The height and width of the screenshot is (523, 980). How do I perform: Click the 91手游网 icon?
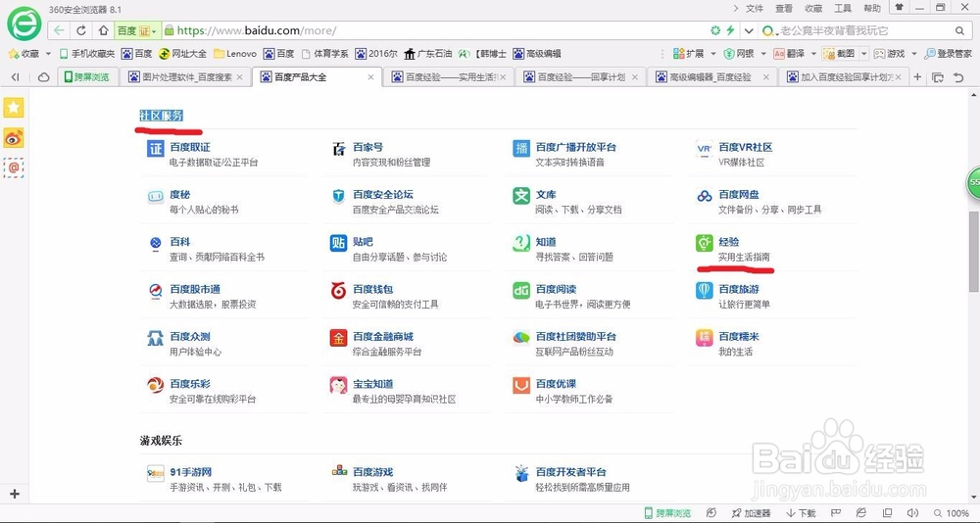pos(155,474)
